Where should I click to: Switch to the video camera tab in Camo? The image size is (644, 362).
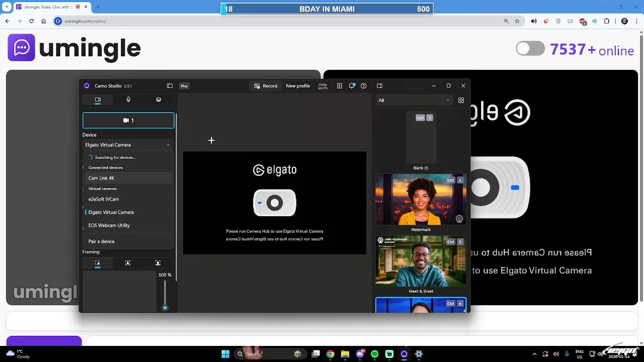98,100
